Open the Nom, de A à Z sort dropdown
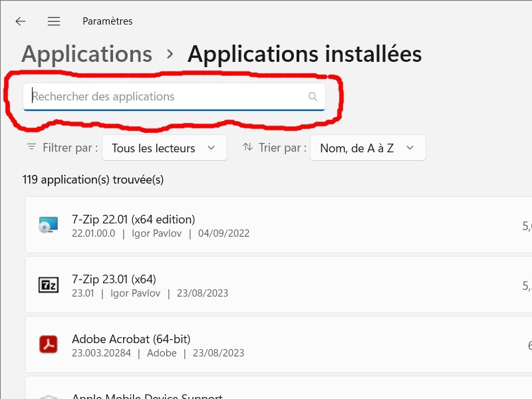 point(367,148)
